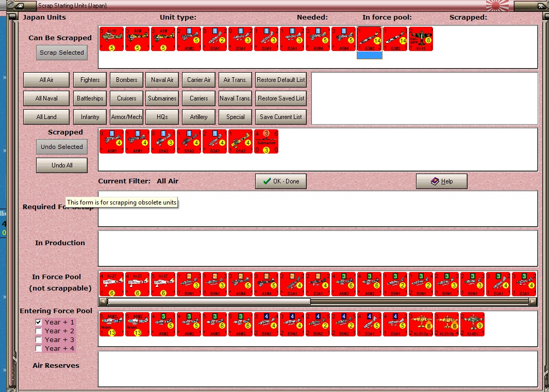Click Undo Selected
Image resolution: width=549 pixels, height=392 pixels.
pos(62,147)
